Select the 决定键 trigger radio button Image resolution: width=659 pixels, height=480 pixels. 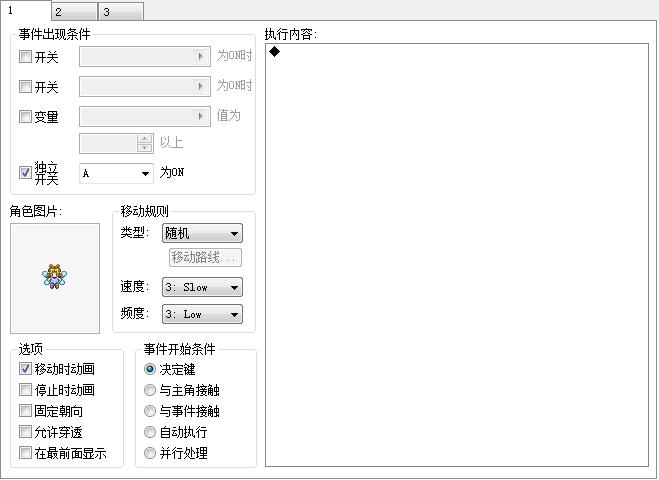(150, 369)
